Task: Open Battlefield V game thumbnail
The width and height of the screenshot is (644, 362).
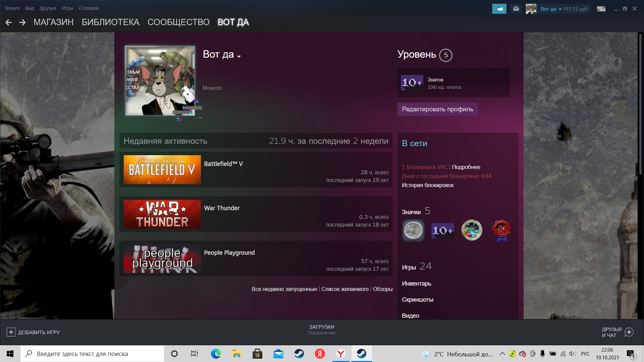Action: point(162,170)
